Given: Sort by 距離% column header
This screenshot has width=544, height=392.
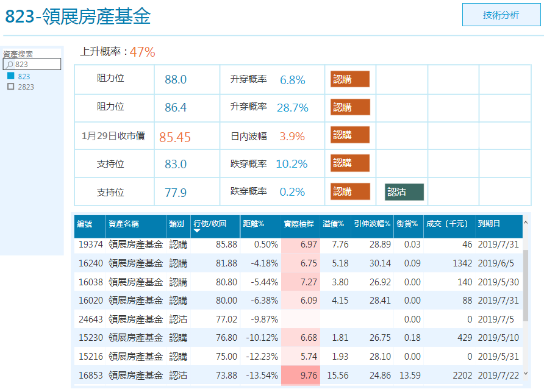Looking at the screenshot, I should coord(260,226).
